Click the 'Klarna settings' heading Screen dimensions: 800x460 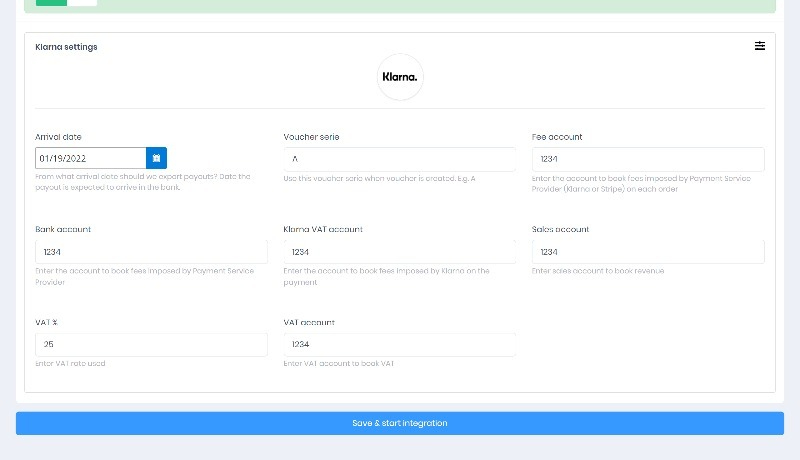click(66, 47)
